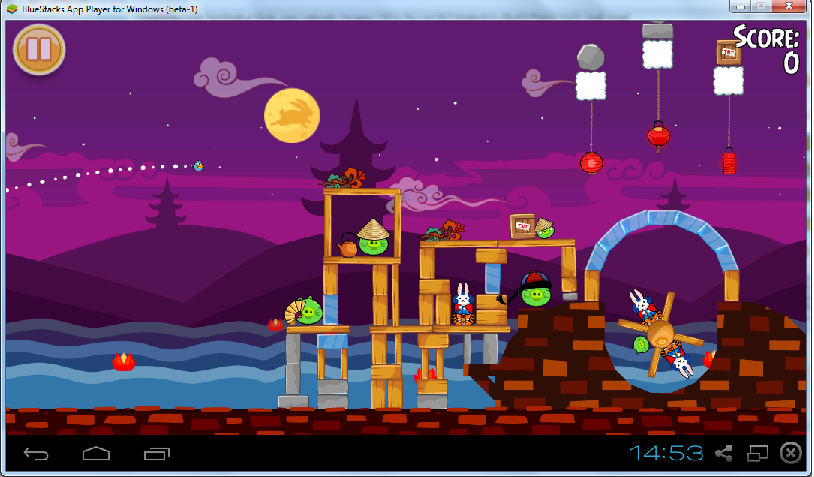Click the BlueStacks full screen toggle icon
Image resolution: width=814 pixels, height=477 pixels.
click(x=757, y=453)
